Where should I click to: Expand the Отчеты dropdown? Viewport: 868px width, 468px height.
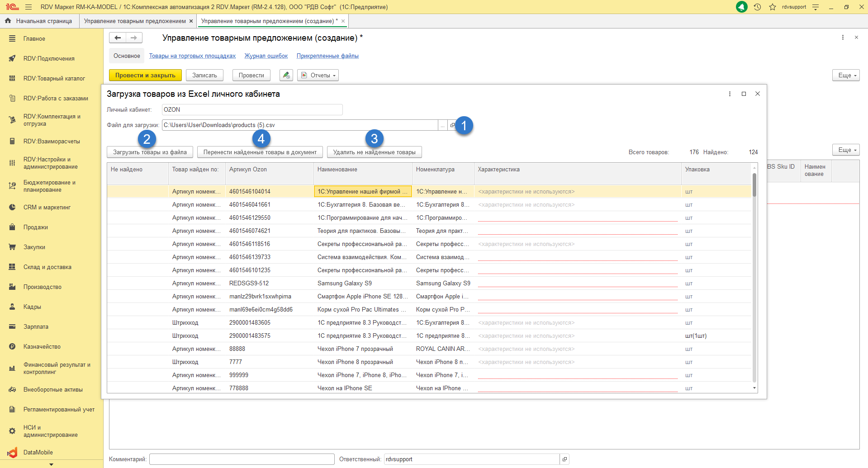pos(318,76)
